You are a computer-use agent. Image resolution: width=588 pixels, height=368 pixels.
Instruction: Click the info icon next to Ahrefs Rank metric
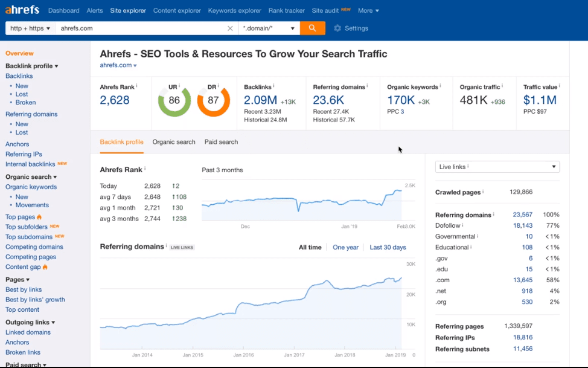coord(136,86)
